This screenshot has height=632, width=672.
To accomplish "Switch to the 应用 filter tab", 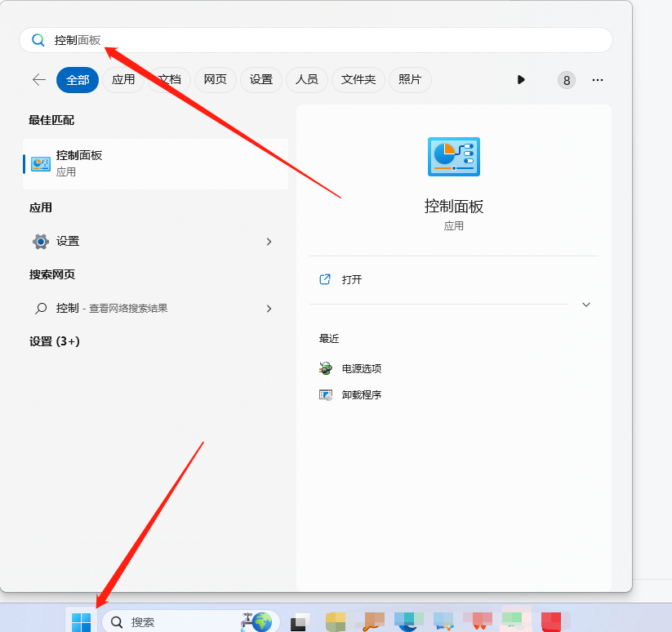I will pos(123,80).
